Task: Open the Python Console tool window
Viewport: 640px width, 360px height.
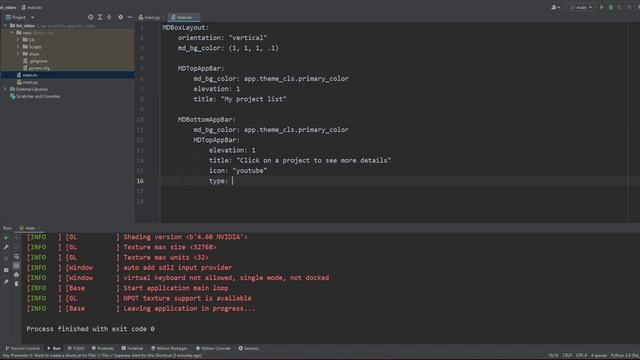Action: point(213,348)
